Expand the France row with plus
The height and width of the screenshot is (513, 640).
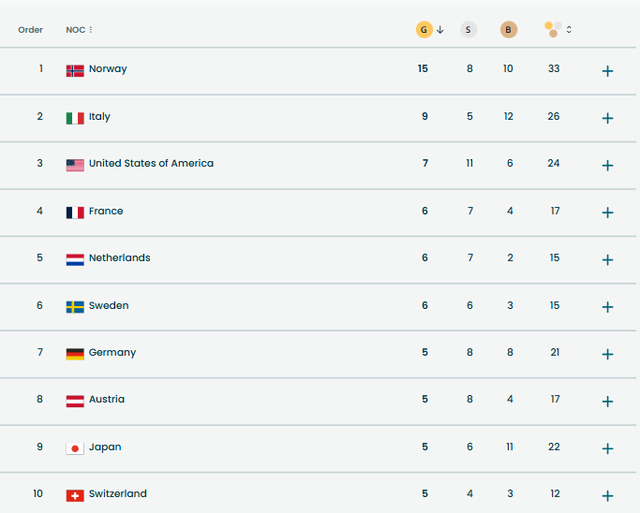(x=607, y=212)
